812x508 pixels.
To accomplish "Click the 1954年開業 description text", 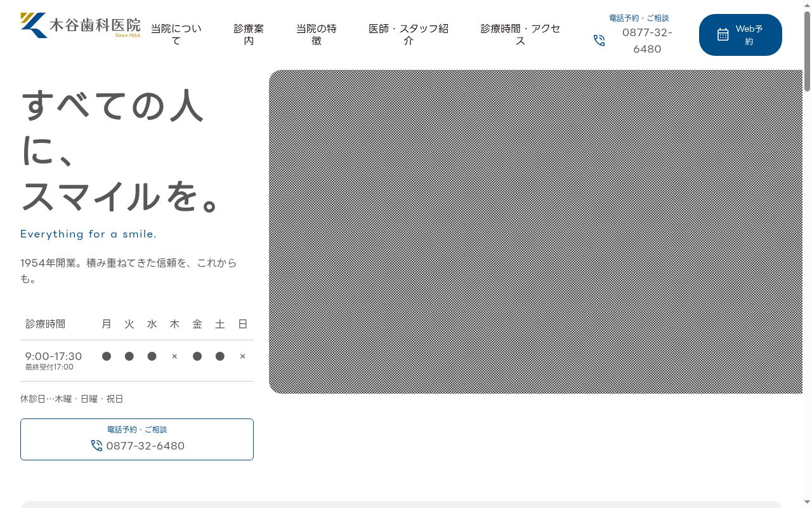I will pos(129,271).
